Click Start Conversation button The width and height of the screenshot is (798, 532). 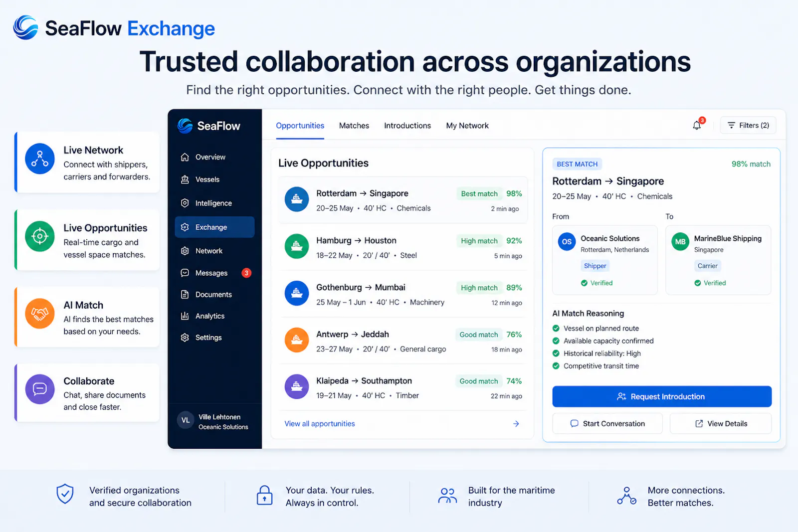607,423
